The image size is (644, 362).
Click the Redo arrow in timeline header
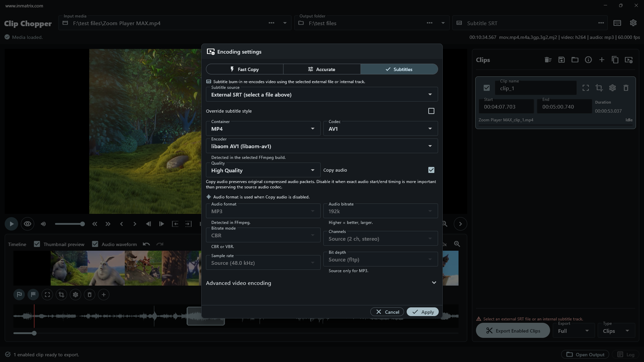(160, 244)
